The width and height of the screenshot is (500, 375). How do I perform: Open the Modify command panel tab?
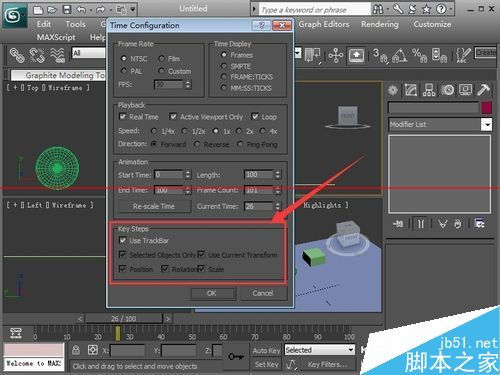tap(411, 90)
